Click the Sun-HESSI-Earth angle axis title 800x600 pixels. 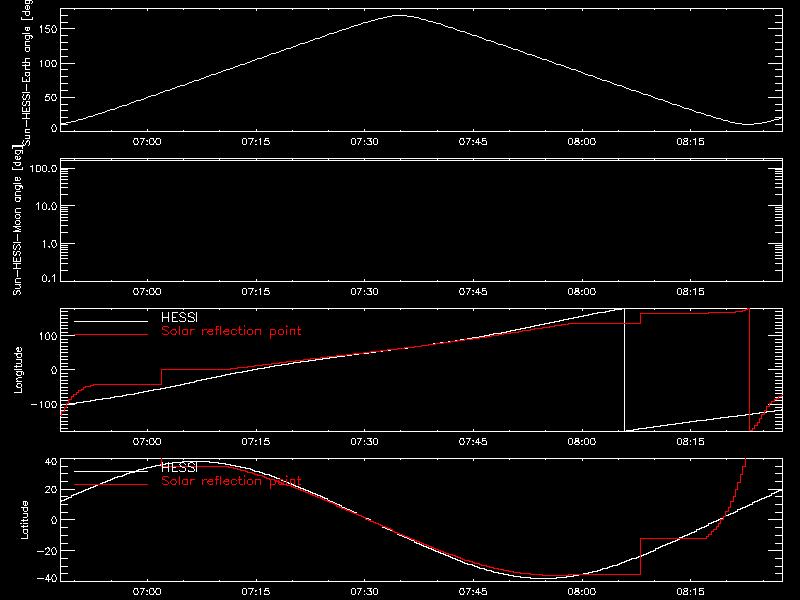[x=28, y=73]
